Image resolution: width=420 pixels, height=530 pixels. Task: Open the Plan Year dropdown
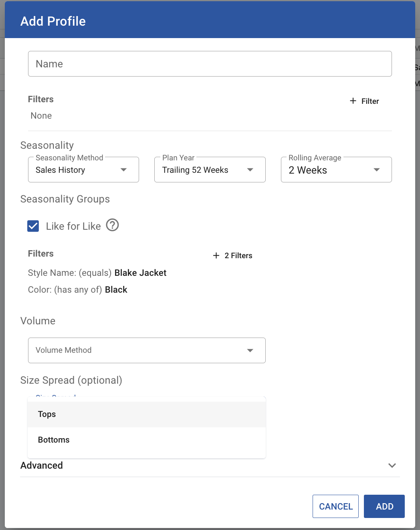[x=210, y=170]
